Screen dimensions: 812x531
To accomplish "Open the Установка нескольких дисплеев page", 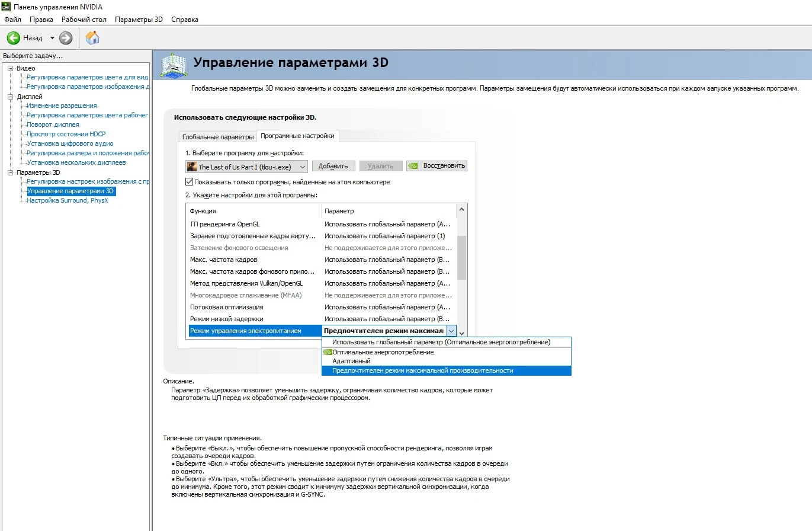I will point(76,162).
